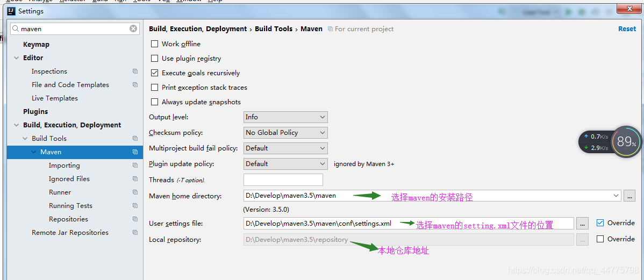Click the For current project icon
Screen dimensions: 644x280
click(x=330, y=28)
